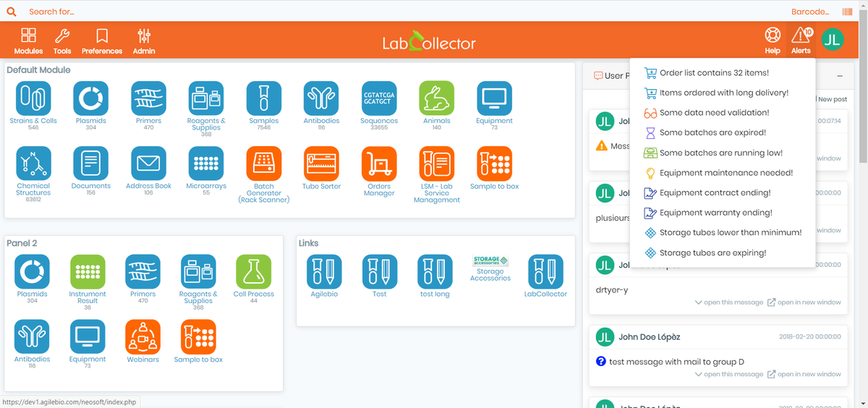Expand 'open this message' for group D message
The height and width of the screenshot is (408, 868).
pos(728,374)
